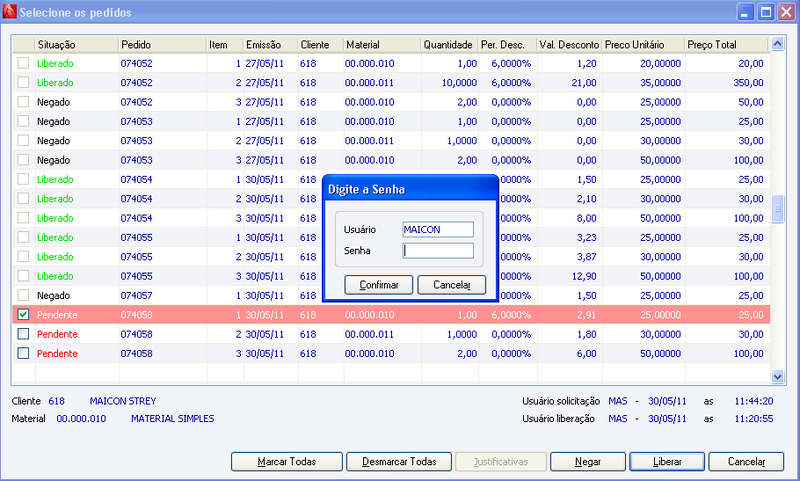This screenshot has width=800, height=481.
Task: Click the Negar button
Action: pos(588,462)
